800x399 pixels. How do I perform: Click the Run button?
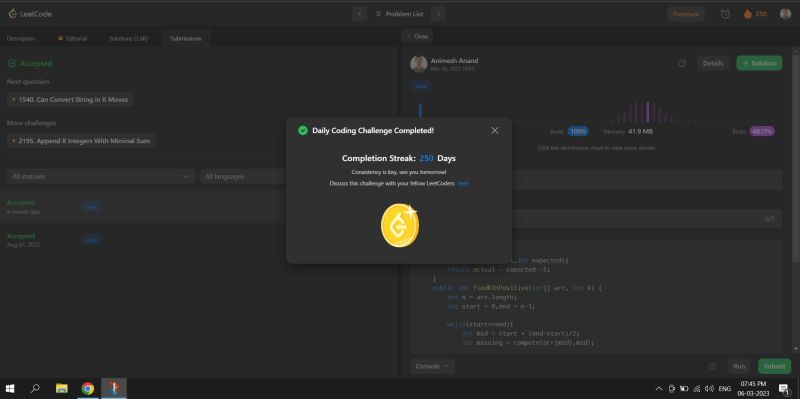pos(739,366)
